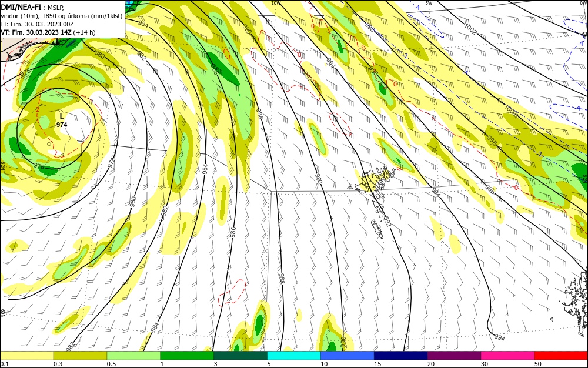Click the "1000" isobar label
Viewport: 588px width, 368px height.
click(x=510, y=109)
